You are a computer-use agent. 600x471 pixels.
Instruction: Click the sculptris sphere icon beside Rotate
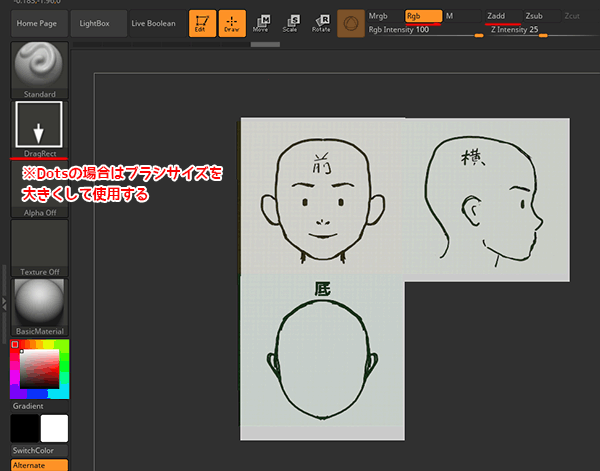point(351,23)
